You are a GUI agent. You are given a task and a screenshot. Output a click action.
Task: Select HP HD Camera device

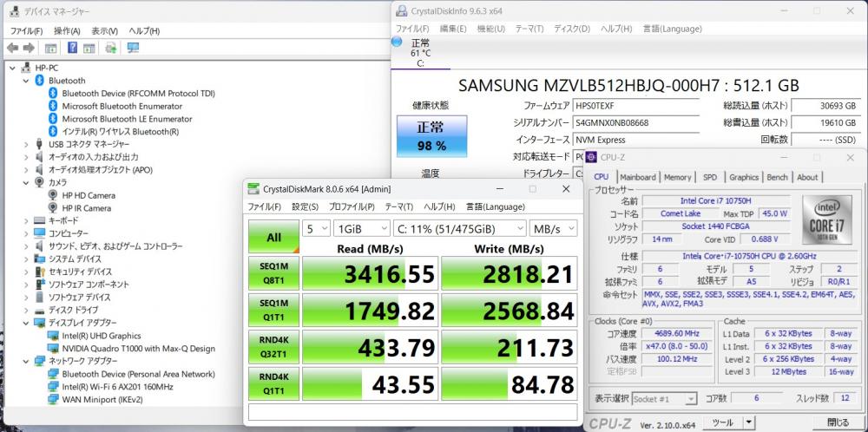pyautogui.click(x=89, y=195)
